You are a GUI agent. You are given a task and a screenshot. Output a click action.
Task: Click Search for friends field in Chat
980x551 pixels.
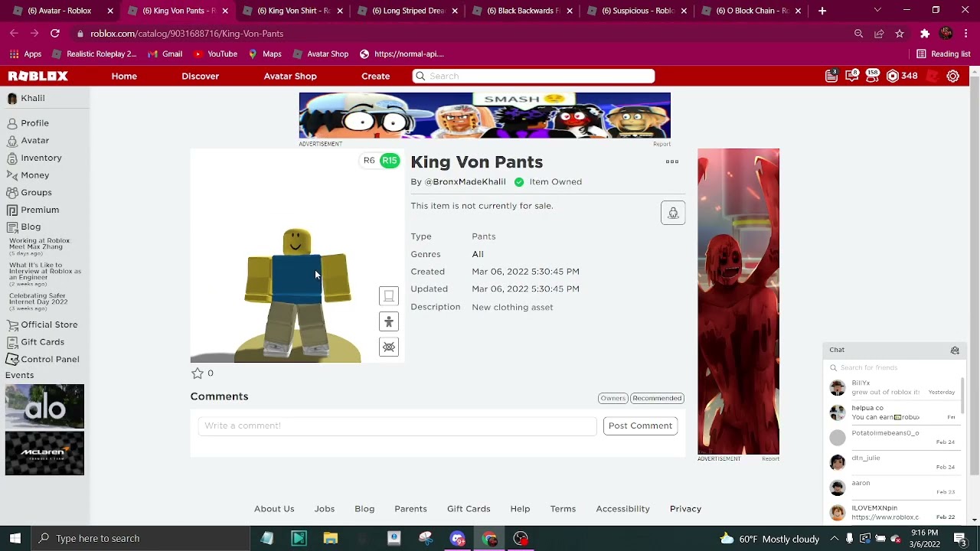(894, 368)
